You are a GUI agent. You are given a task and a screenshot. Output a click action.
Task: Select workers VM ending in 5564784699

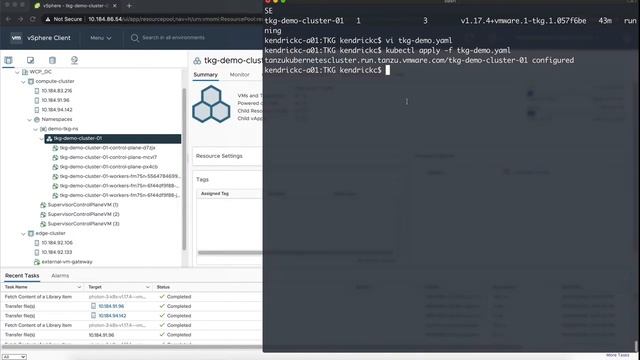(x=120, y=176)
